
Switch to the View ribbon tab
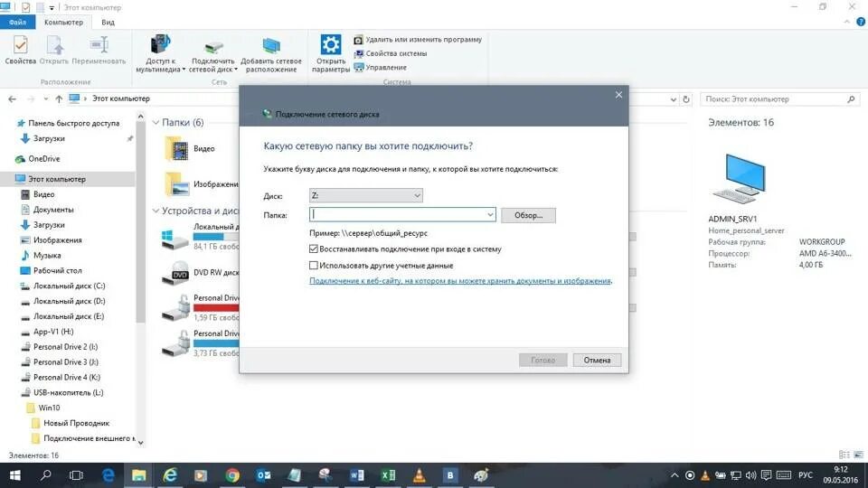tap(108, 22)
